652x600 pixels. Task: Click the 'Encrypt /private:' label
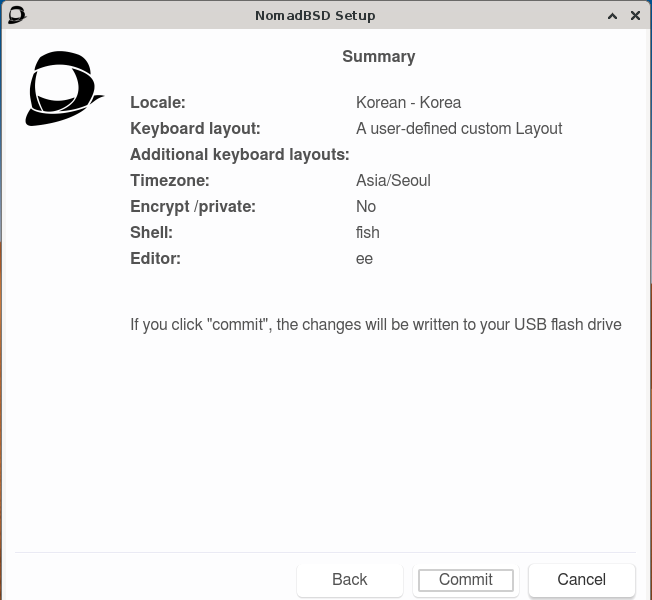[x=193, y=207]
